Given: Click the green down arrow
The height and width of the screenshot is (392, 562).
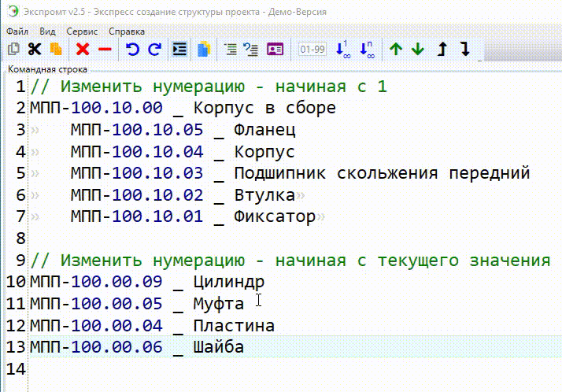Looking at the screenshot, I should point(418,49).
